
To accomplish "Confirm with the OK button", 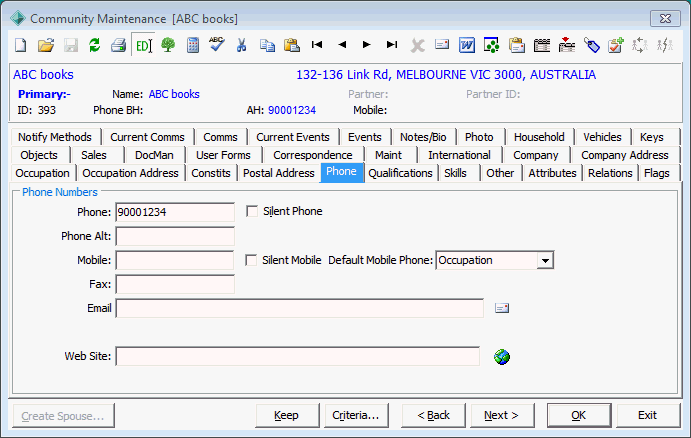I will click(579, 415).
